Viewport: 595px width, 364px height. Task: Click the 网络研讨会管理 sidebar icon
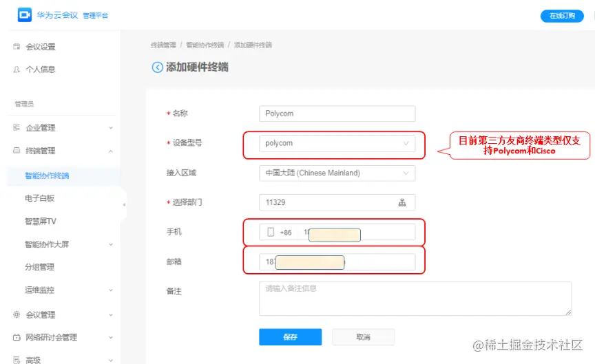(x=17, y=337)
